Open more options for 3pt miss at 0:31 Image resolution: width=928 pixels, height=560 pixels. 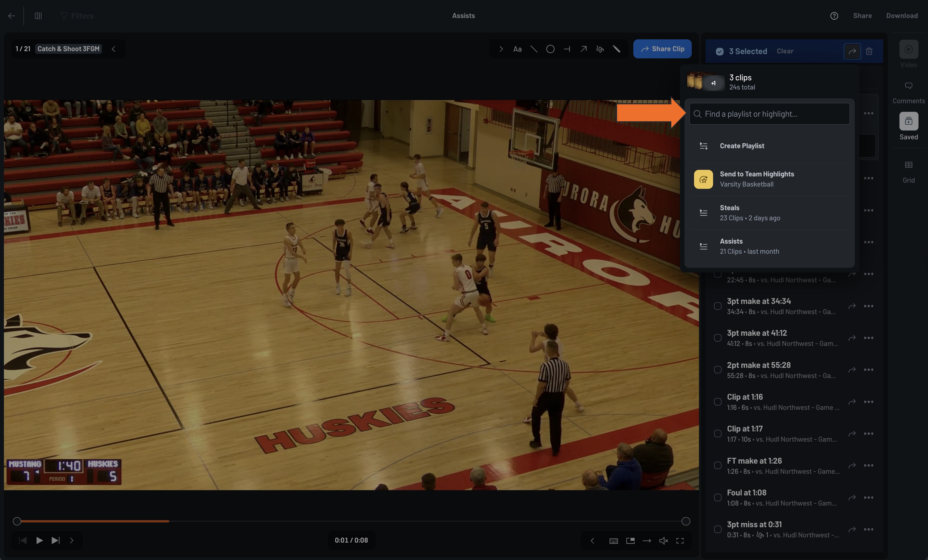point(869,529)
